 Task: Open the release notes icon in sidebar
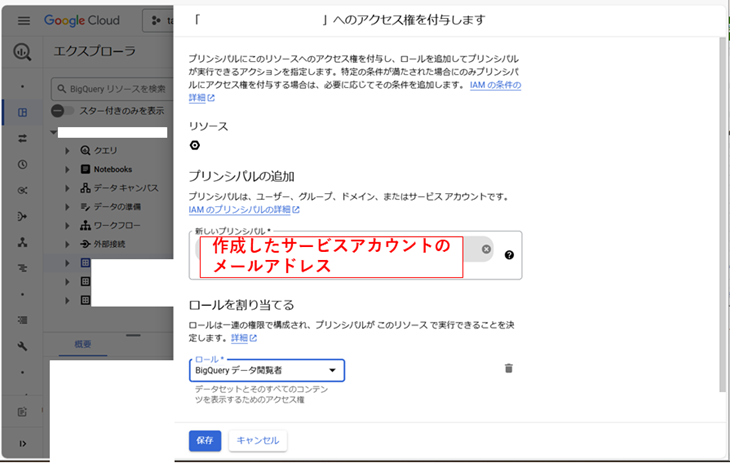[22, 412]
